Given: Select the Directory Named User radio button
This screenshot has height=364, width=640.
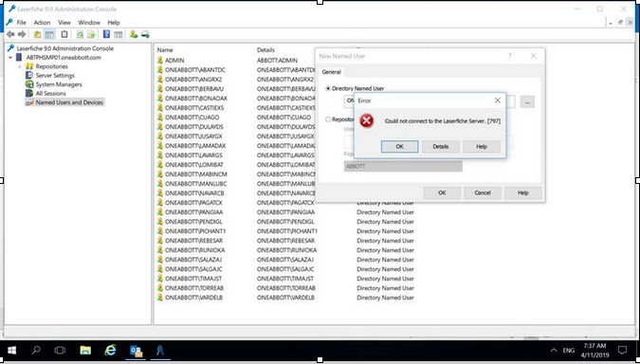Looking at the screenshot, I should pos(328,88).
